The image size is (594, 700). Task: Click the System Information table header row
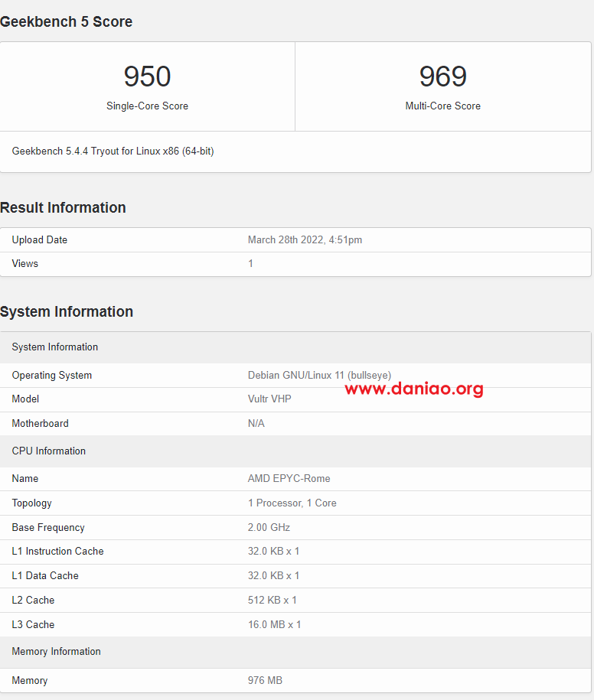[295, 347]
